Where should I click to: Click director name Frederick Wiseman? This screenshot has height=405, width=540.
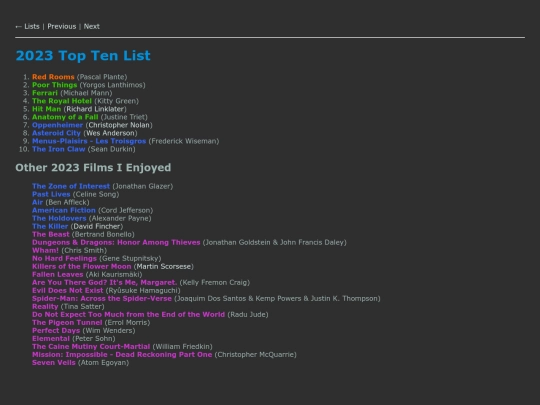(184, 141)
